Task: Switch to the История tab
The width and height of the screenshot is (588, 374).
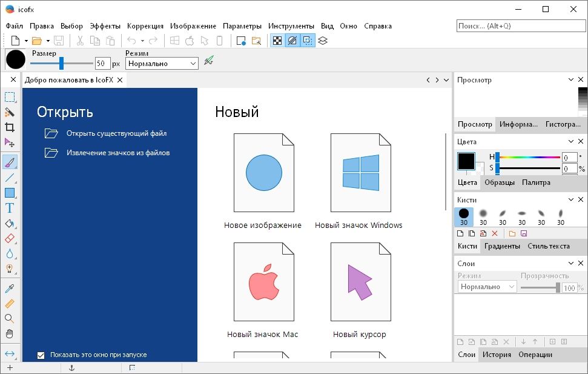Action: point(497,355)
